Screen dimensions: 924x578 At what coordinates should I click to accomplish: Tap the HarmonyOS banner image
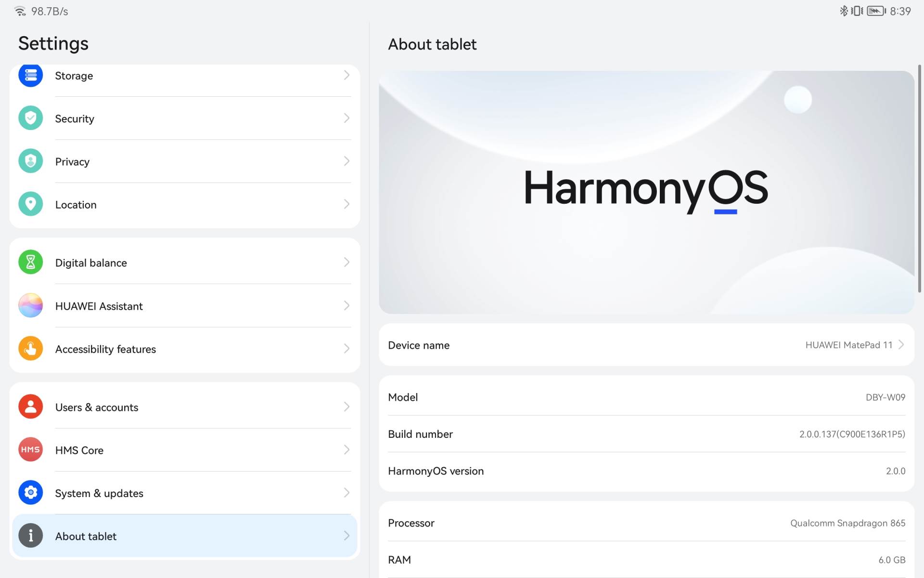point(646,192)
